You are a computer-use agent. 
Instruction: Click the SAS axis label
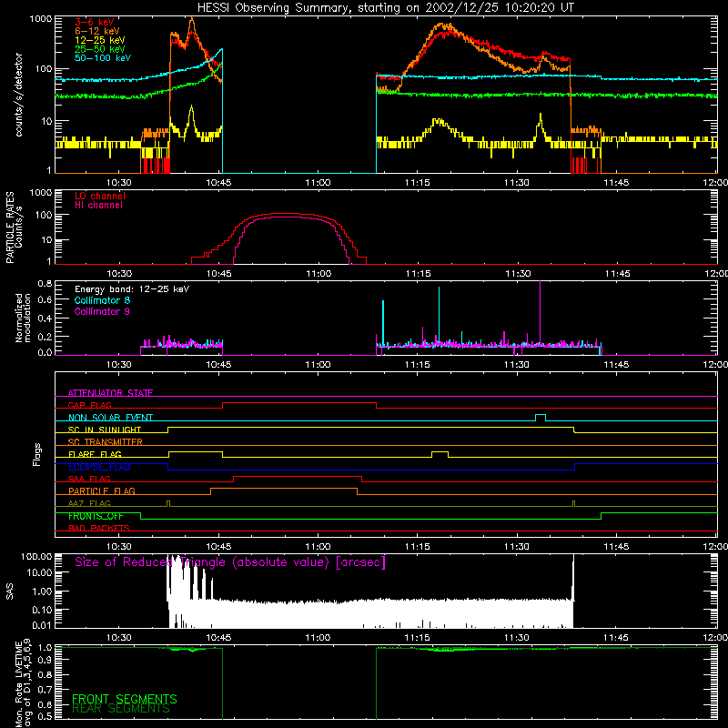point(9,591)
